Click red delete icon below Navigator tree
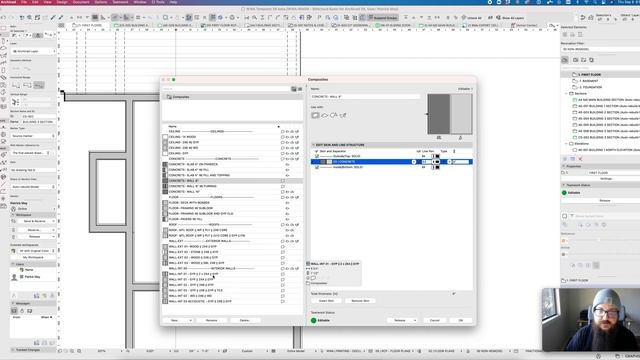This screenshot has width=640, height=360. [580, 159]
